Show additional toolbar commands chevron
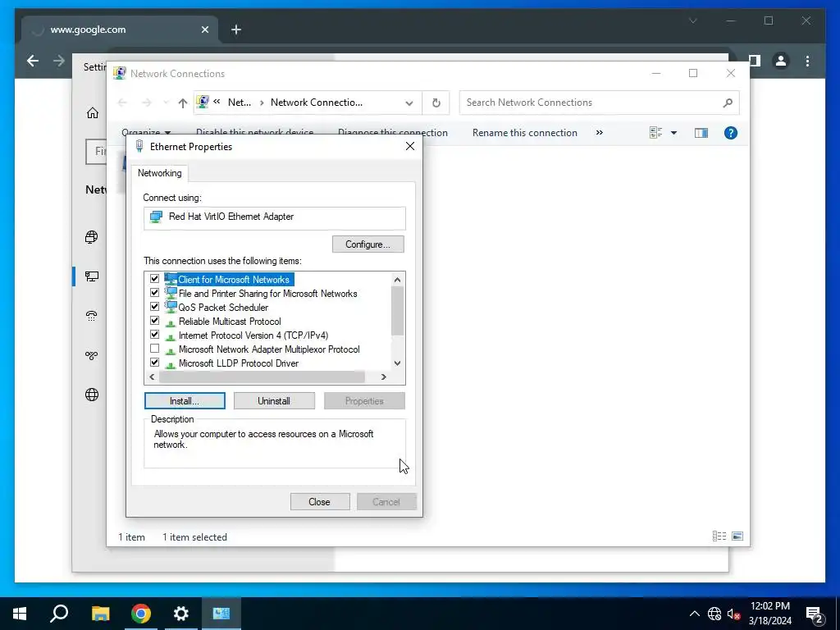The image size is (840, 630). click(600, 133)
